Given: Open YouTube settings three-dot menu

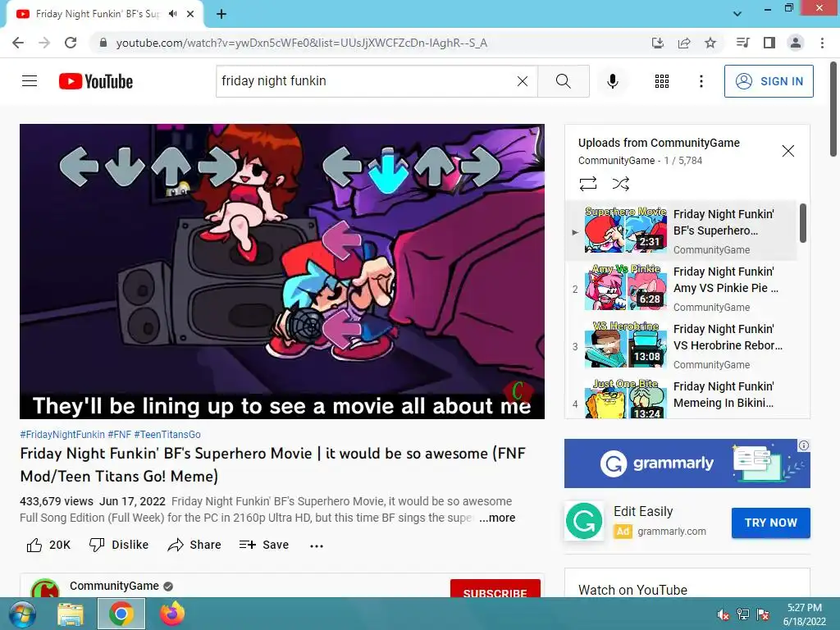Looking at the screenshot, I should coord(701,81).
